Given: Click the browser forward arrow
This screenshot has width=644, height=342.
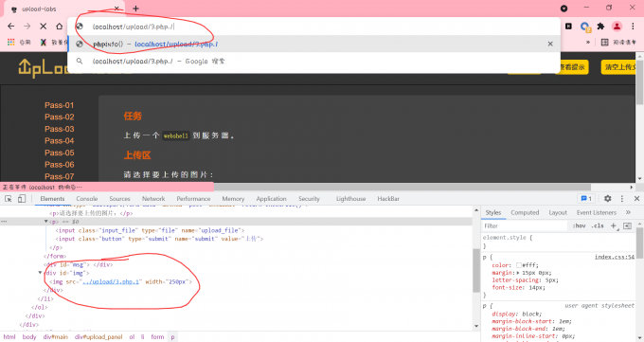Looking at the screenshot, I should click(x=27, y=27).
